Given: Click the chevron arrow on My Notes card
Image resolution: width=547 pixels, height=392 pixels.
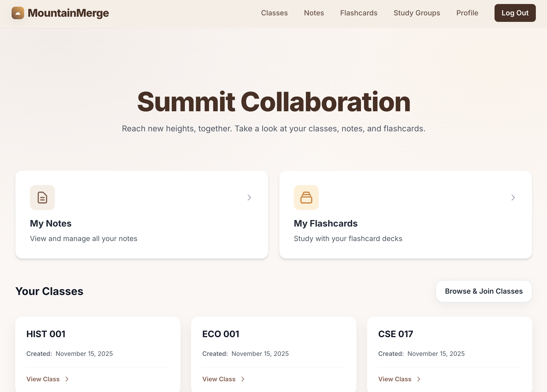Looking at the screenshot, I should 249,198.
